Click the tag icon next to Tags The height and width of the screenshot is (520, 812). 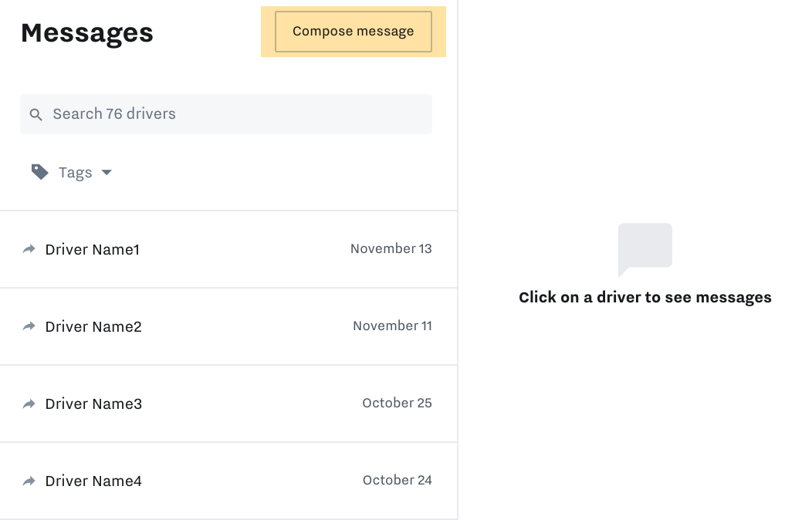coord(39,172)
